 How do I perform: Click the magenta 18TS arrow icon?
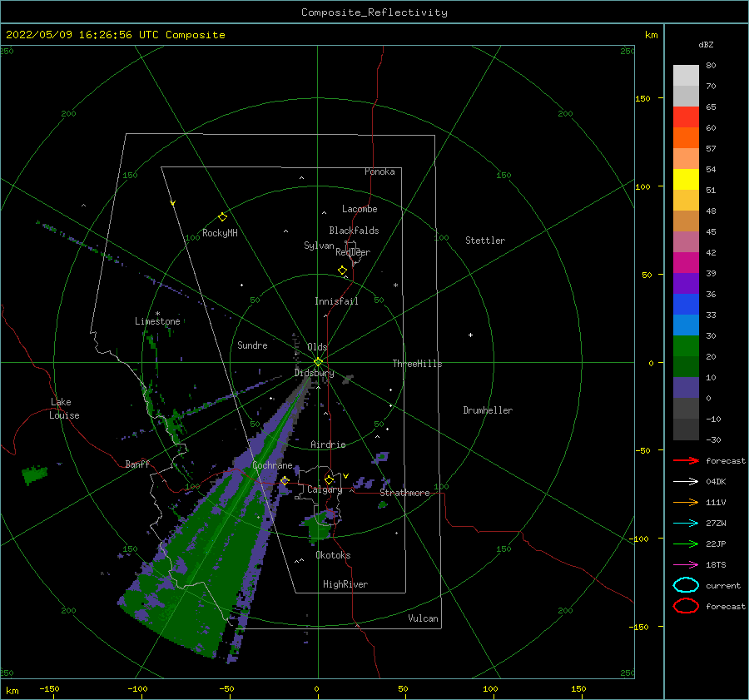[x=686, y=565]
